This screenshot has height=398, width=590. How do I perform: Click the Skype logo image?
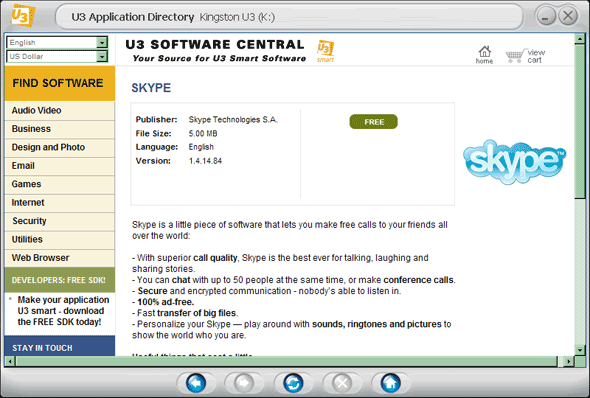pos(514,162)
